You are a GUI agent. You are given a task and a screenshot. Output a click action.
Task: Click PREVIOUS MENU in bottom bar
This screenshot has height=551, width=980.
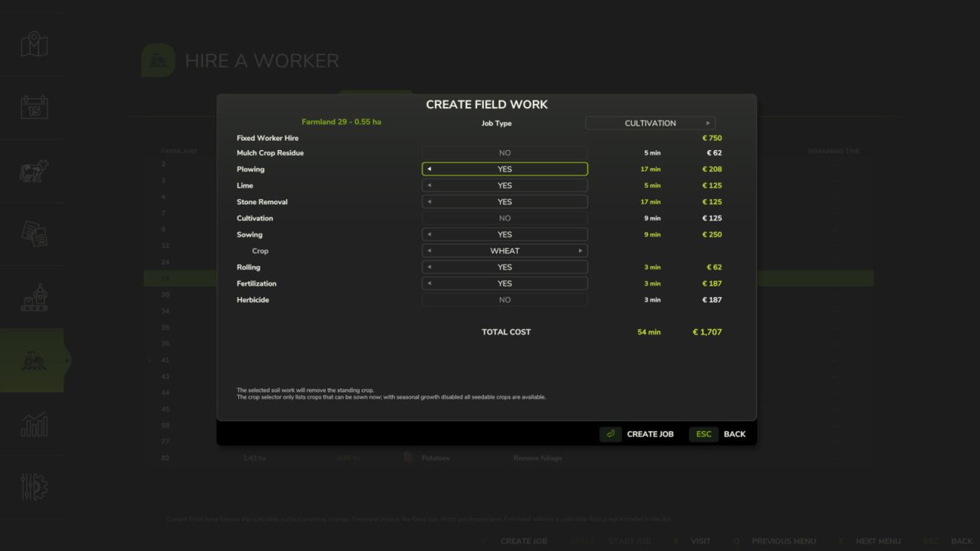click(783, 541)
